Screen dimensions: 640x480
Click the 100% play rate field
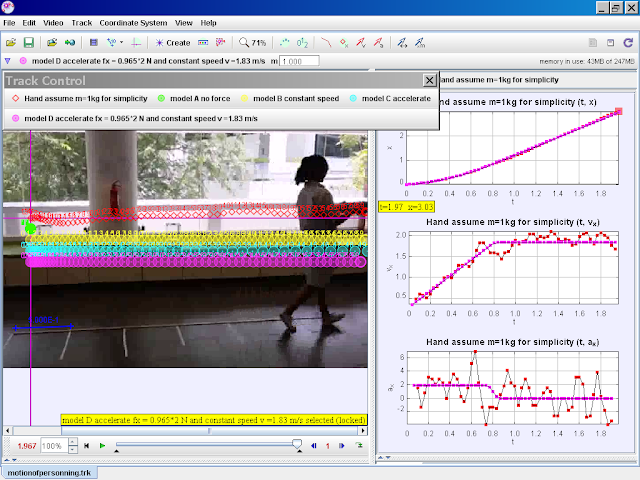pos(54,446)
